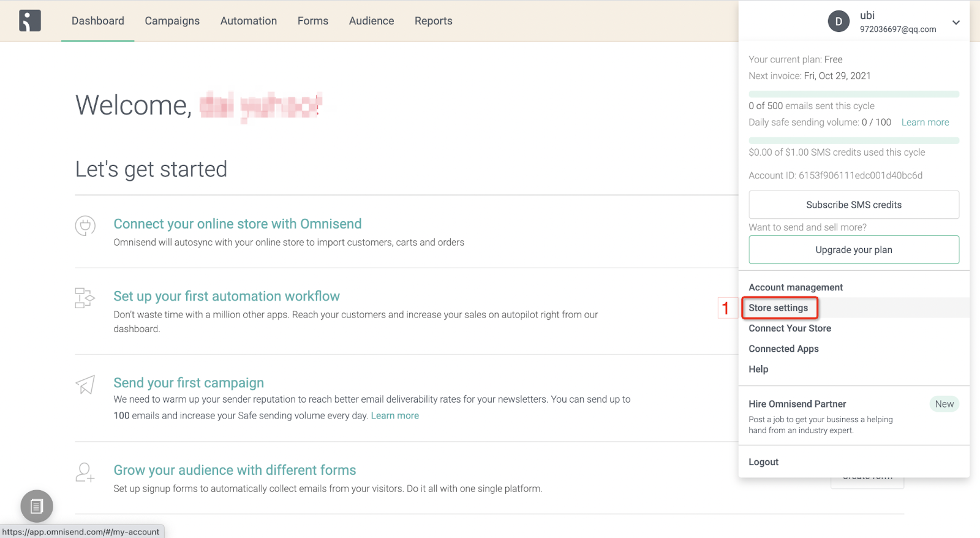Open Connect your online store with Omnisend
980x538 pixels.
[238, 224]
